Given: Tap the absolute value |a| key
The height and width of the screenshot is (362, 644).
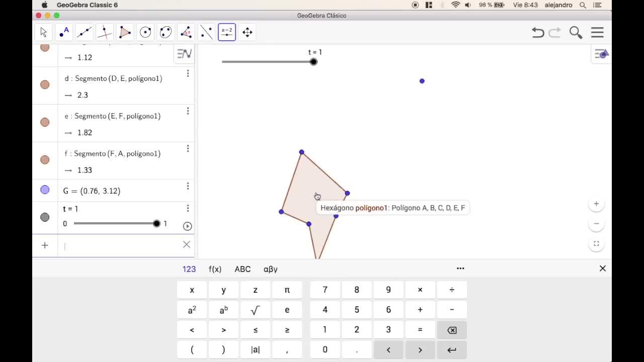Looking at the screenshot, I should pyautogui.click(x=255, y=350).
